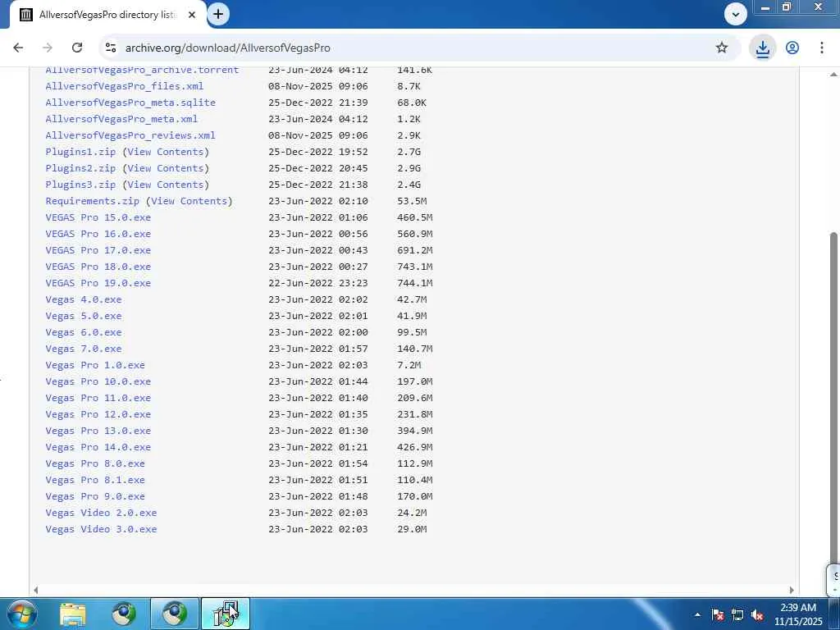
Task: Download Vegas Video 3.0.exe
Action: click(101, 529)
